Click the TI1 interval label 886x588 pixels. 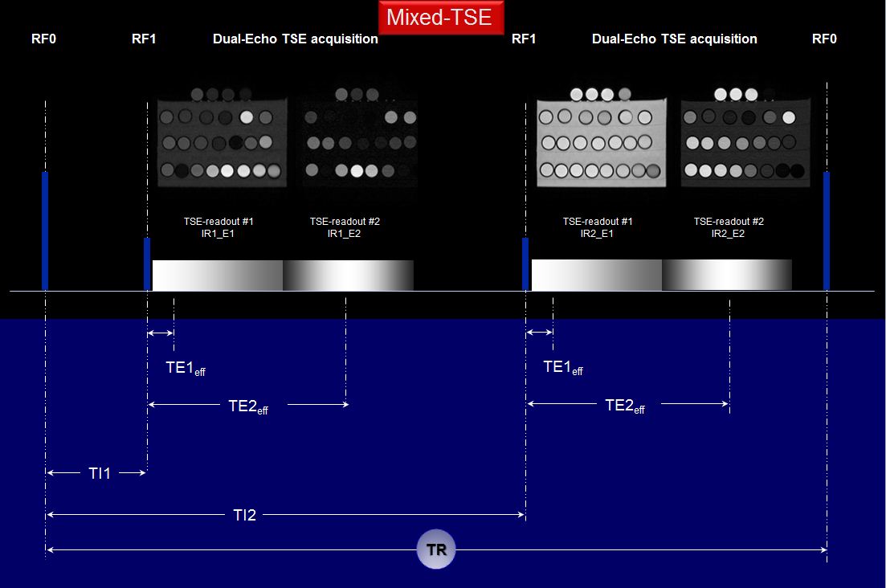coord(99,474)
